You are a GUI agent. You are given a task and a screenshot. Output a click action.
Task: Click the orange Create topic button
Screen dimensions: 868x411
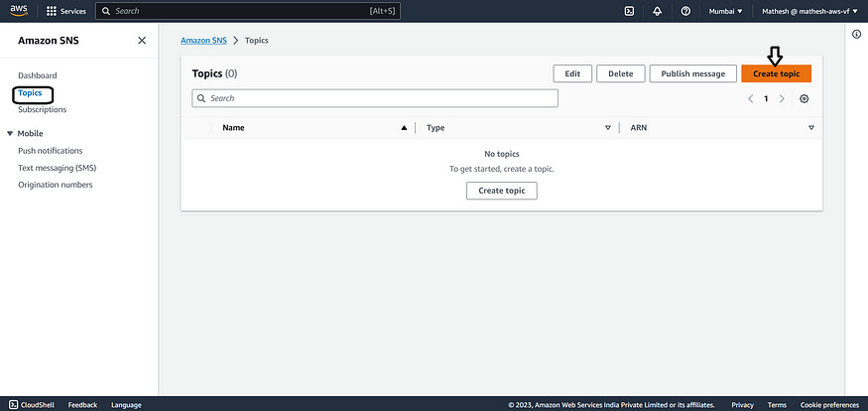pos(776,73)
